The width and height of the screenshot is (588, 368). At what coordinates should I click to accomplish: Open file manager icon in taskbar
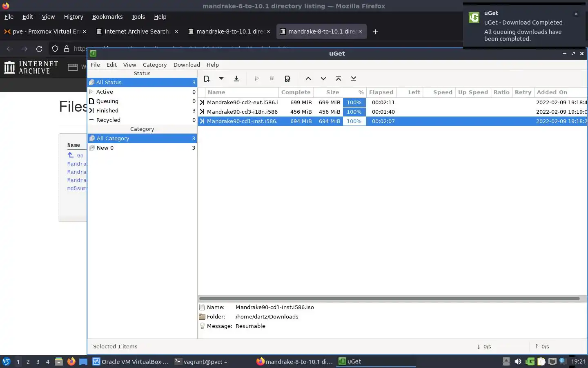click(x=59, y=361)
